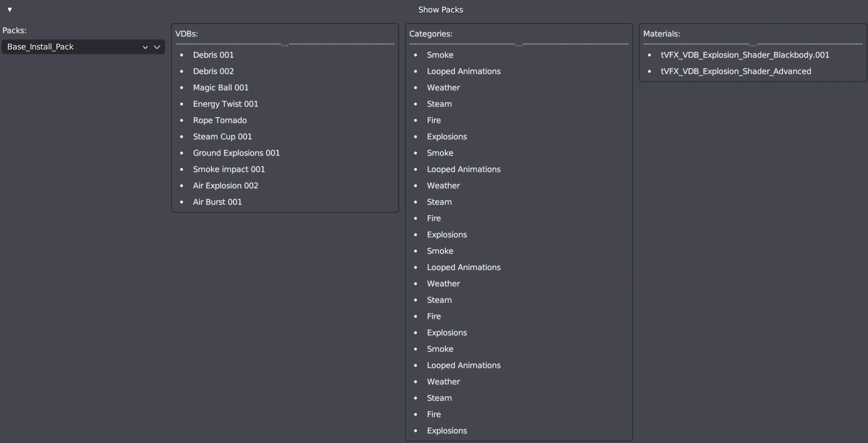868x443 pixels.
Task: Select the Debris 002 VDB entry
Action: [x=213, y=71]
